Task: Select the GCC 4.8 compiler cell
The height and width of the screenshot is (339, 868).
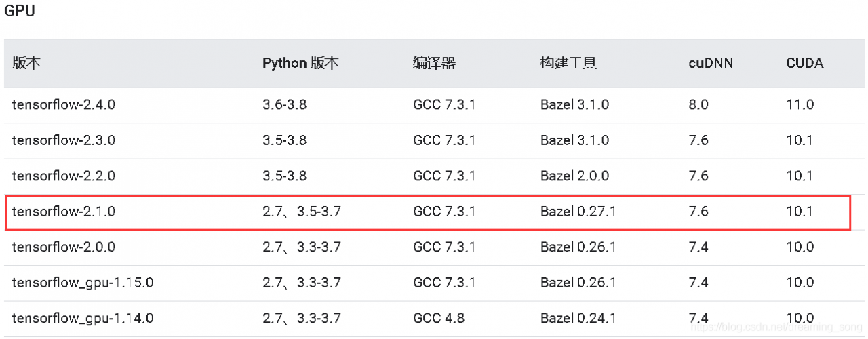Action: pyautogui.click(x=439, y=317)
